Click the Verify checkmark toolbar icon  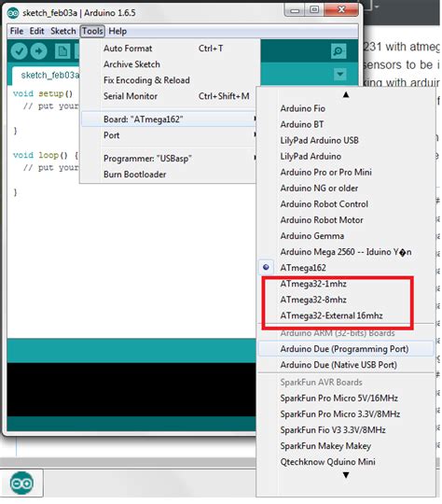point(20,51)
